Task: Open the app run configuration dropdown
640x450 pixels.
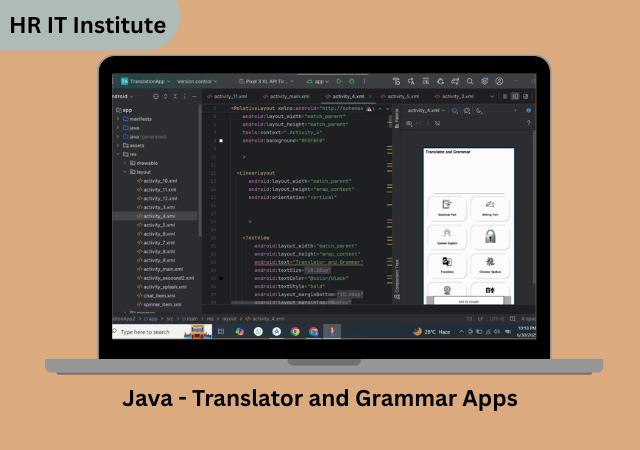Action: point(318,81)
